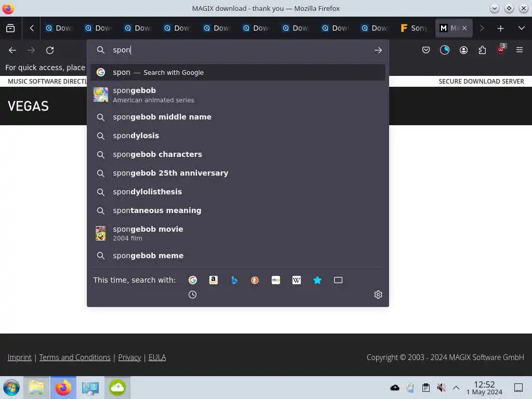This screenshot has width=532, height=399.
Task: Open the black cloud tray icon
Action: coord(395,388)
